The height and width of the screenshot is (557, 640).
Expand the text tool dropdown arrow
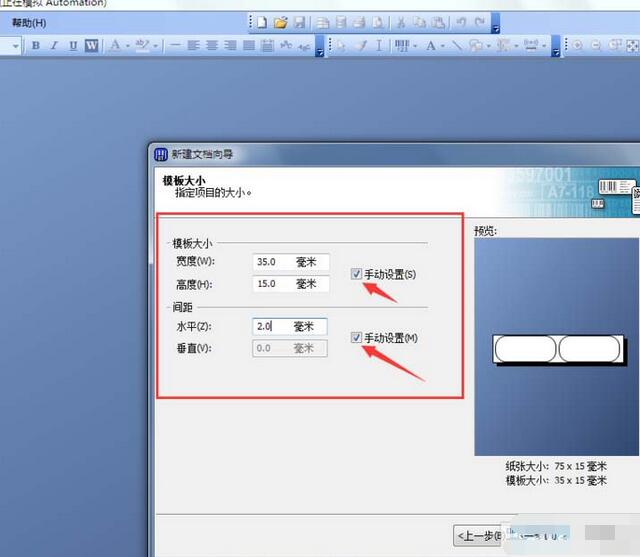click(x=442, y=46)
